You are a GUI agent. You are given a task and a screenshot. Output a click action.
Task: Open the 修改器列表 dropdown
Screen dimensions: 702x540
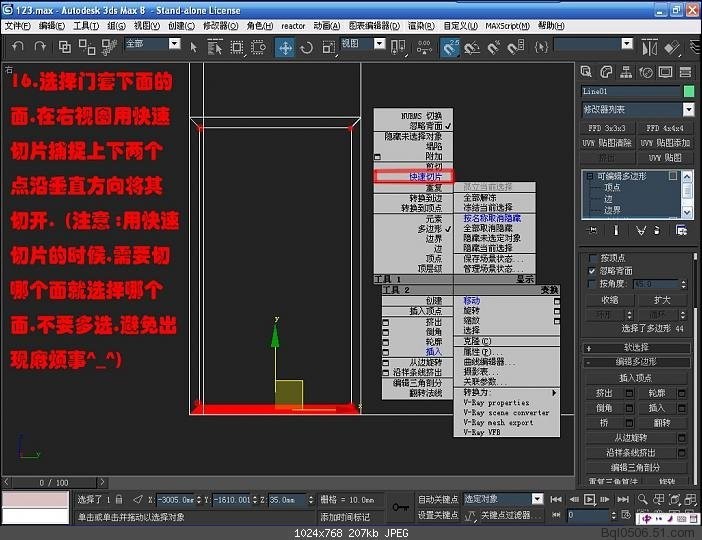coord(688,109)
